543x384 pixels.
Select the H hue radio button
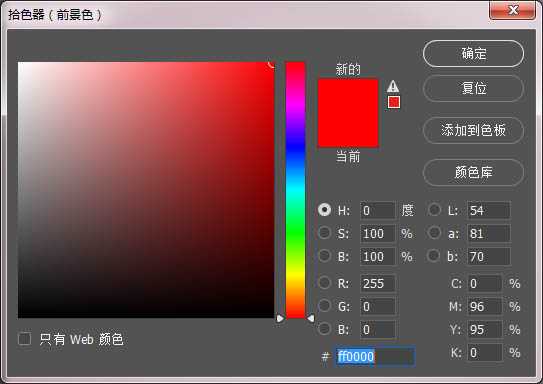[324, 210]
